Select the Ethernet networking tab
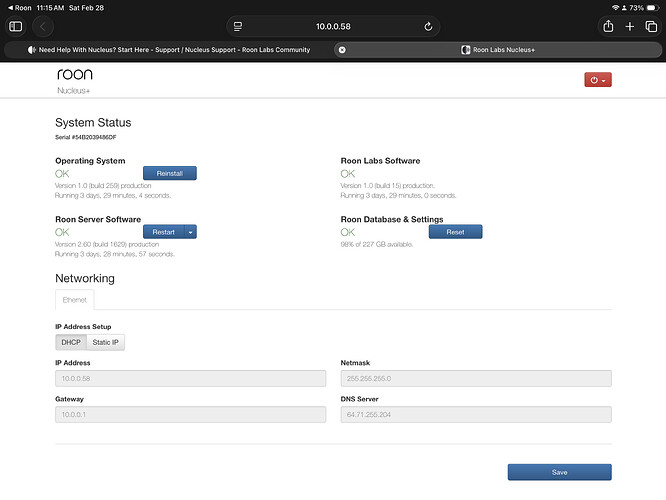 click(x=75, y=299)
